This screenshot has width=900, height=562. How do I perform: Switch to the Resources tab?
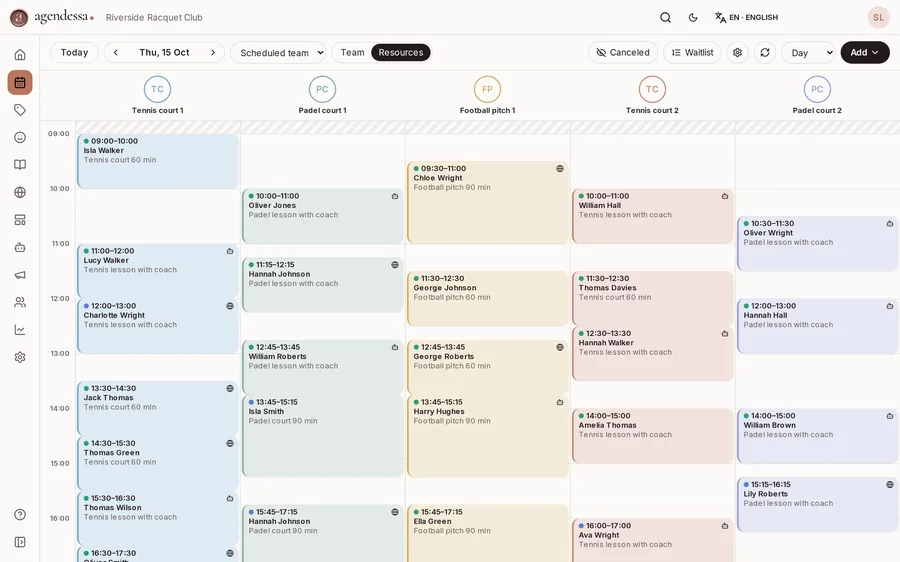click(401, 52)
